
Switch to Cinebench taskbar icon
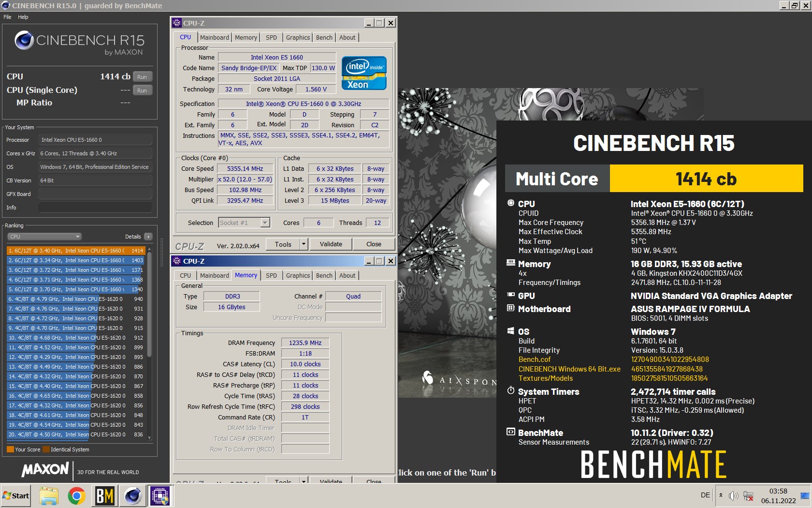pyautogui.click(x=132, y=496)
